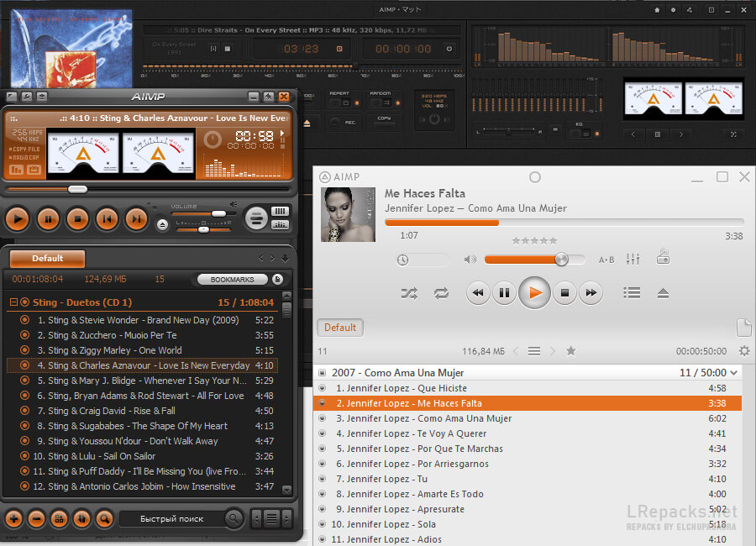Click the star favorites icon in playlist bar
Image resolution: width=756 pixels, height=546 pixels.
click(571, 351)
